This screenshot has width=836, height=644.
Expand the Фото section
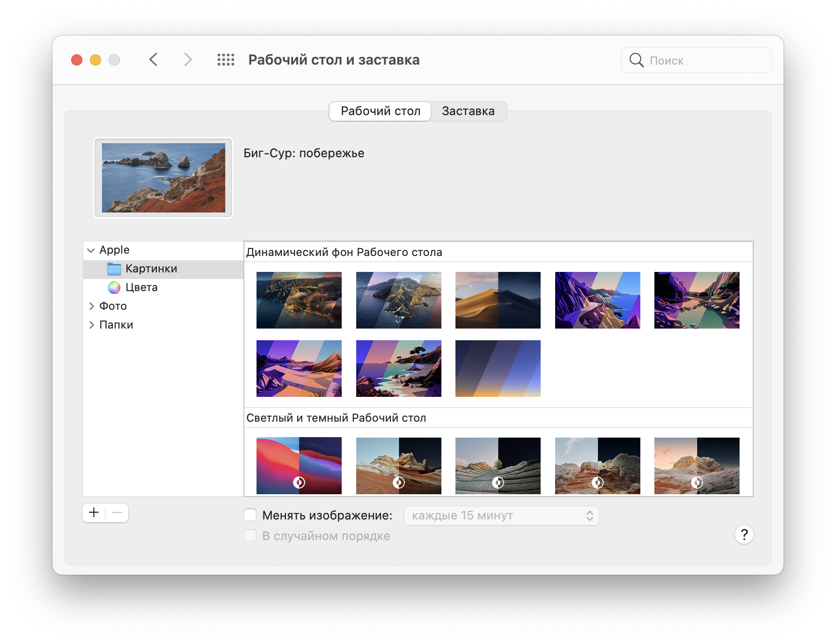pyautogui.click(x=91, y=306)
